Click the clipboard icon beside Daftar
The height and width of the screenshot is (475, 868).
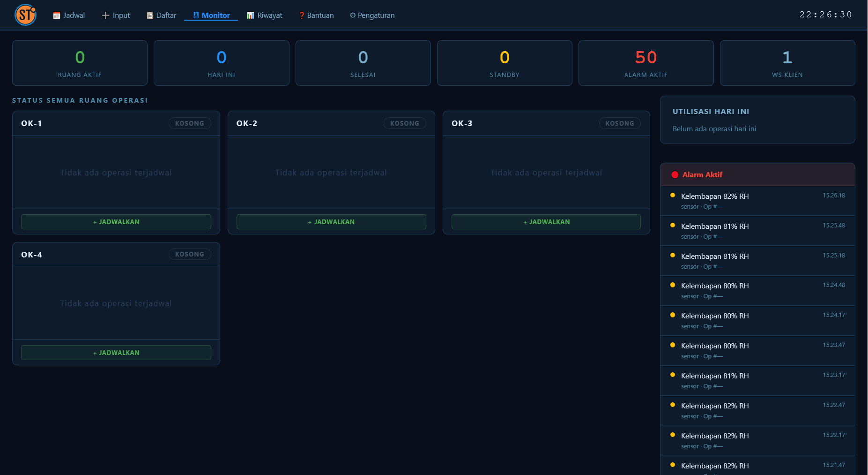pos(150,15)
